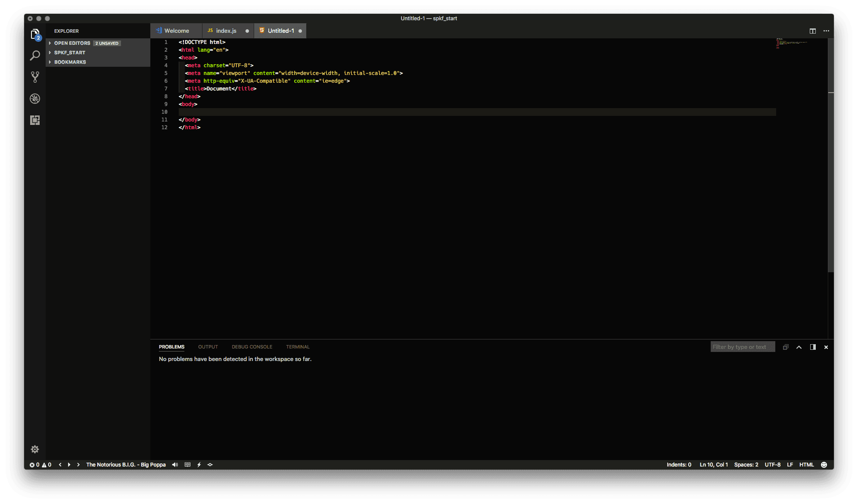This screenshot has width=858, height=504.
Task: Click the Explorer files icon
Action: [x=35, y=34]
